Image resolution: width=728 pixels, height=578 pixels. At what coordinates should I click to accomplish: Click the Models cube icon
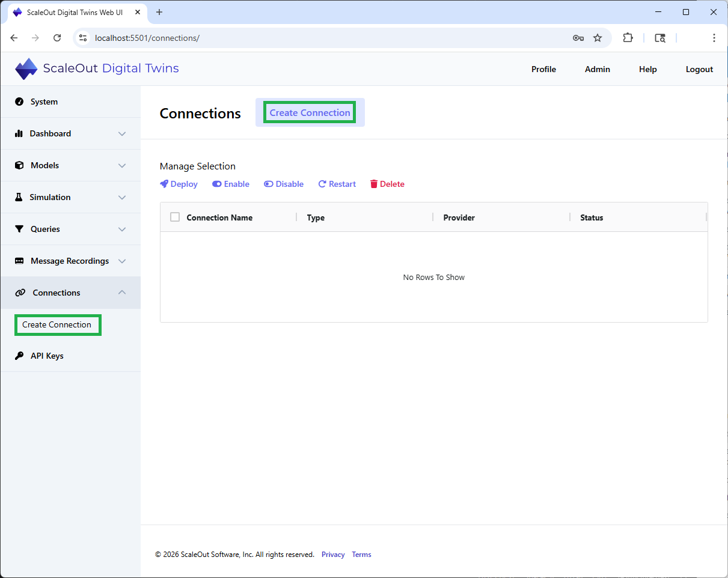(19, 165)
